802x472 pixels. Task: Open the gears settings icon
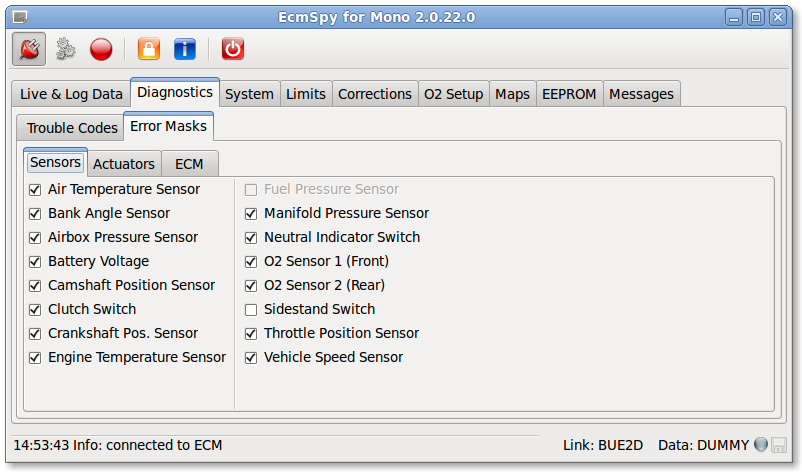65,50
